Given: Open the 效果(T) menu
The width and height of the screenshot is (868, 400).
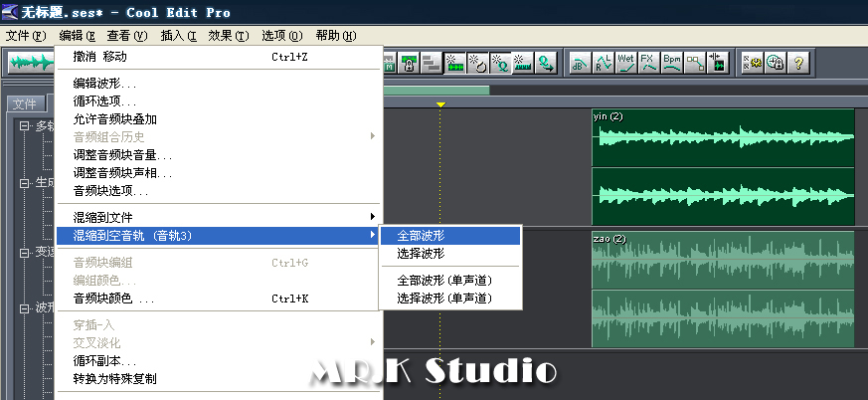Looking at the screenshot, I should point(229,36).
